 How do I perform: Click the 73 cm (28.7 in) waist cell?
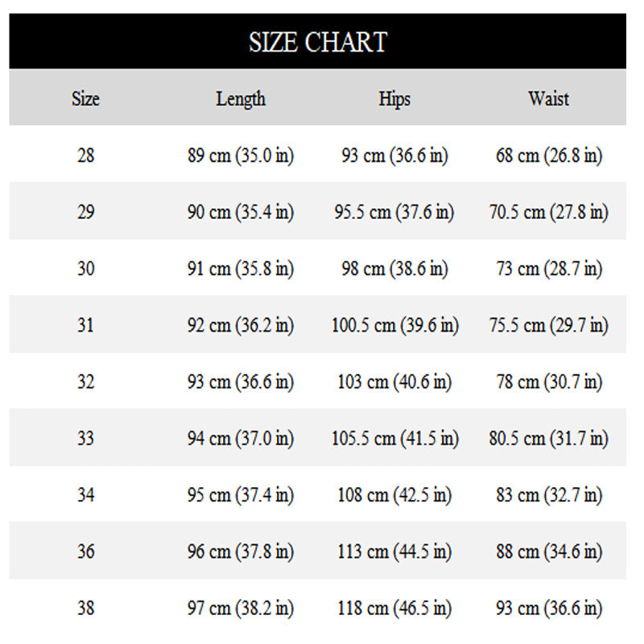549,269
